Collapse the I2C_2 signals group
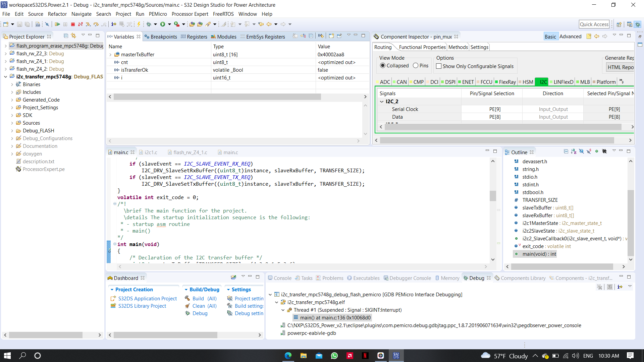The image size is (644, 362). click(382, 101)
